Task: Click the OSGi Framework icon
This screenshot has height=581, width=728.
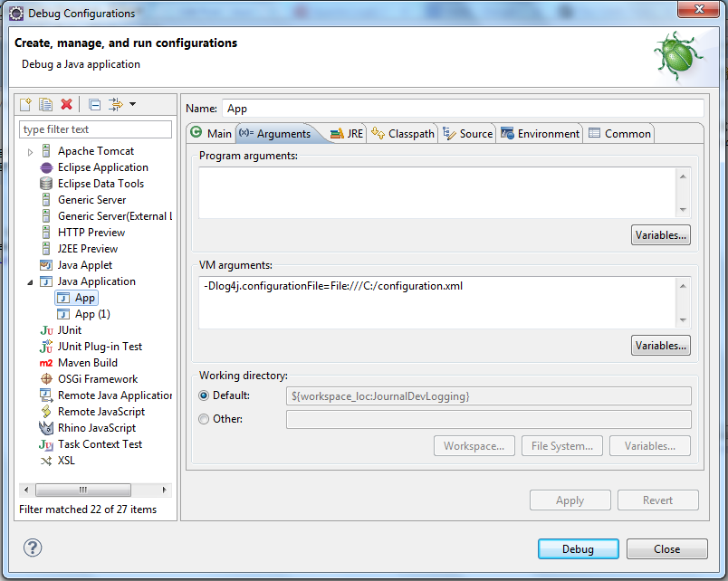Action: [x=46, y=379]
